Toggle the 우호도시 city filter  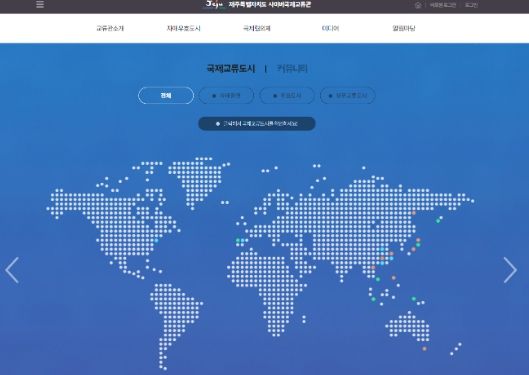pos(287,95)
